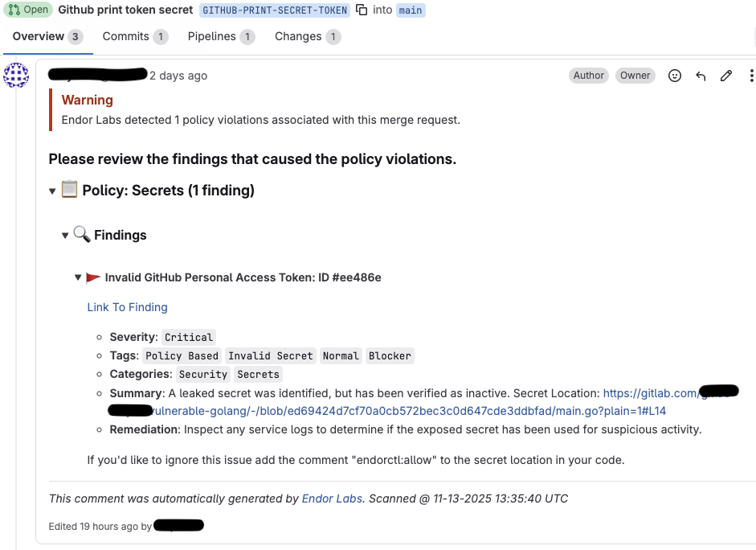Click the GITHUB-PRINT-SECRET-TOKEN branch badge
Screen dimensions: 756x550
(x=274, y=10)
